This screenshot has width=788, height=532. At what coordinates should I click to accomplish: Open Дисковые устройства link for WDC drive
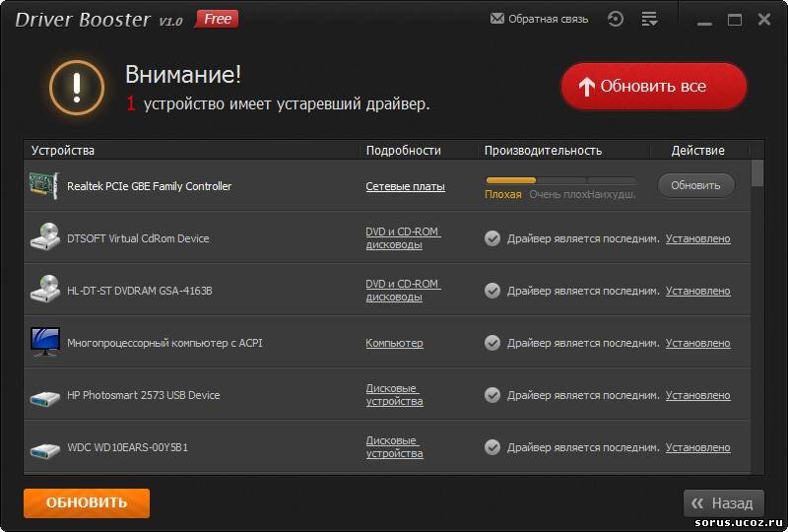394,447
